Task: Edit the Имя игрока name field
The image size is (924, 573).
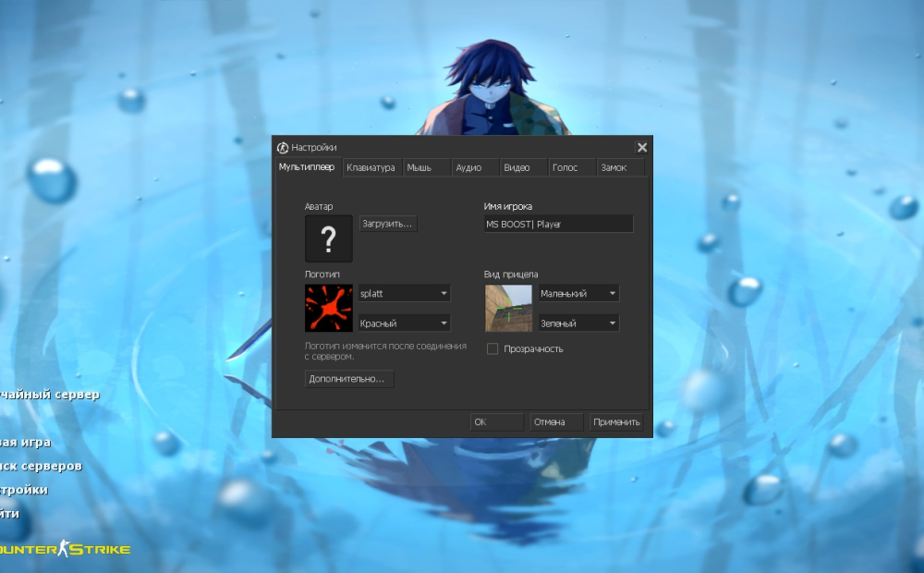Action: click(x=559, y=224)
